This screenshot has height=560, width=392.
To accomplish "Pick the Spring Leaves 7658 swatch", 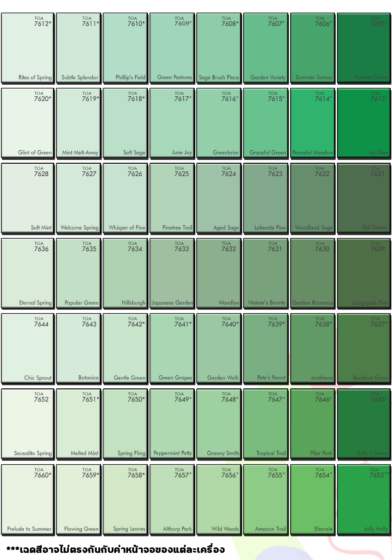I will [x=125, y=500].
